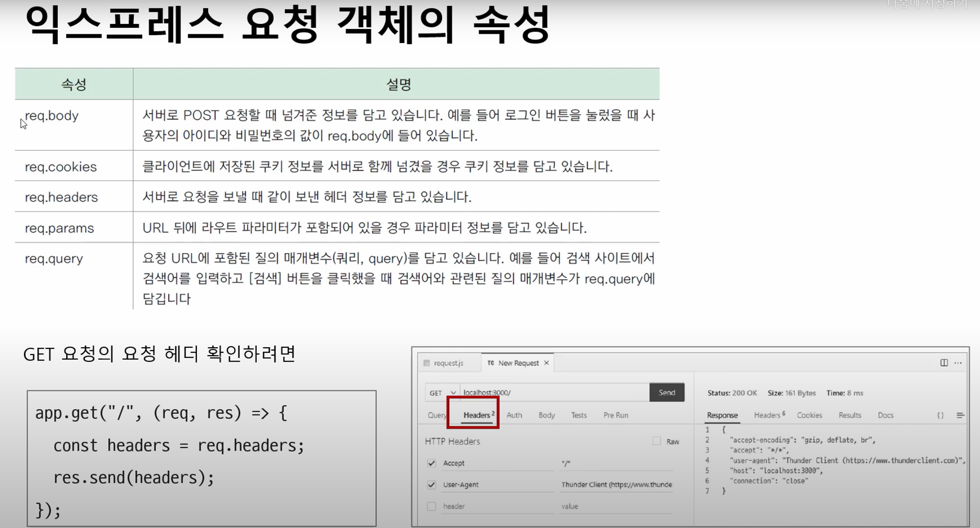Open the Results tab
The width and height of the screenshot is (980, 528).
(x=850, y=415)
